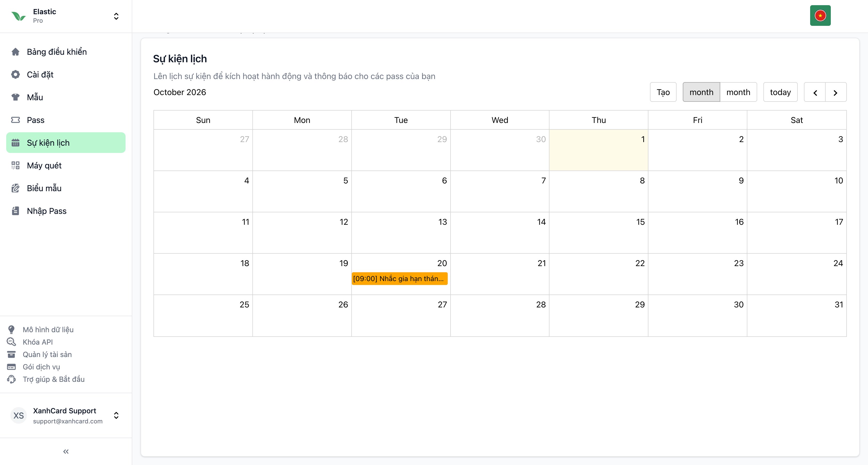Collapse the sidebar with the double-chevron icon
The height and width of the screenshot is (465, 868).
[66, 452]
